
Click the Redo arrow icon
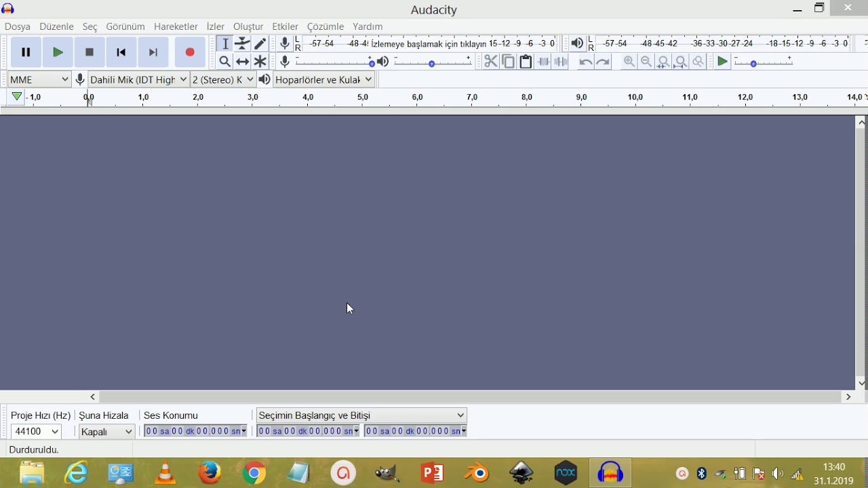[603, 62]
